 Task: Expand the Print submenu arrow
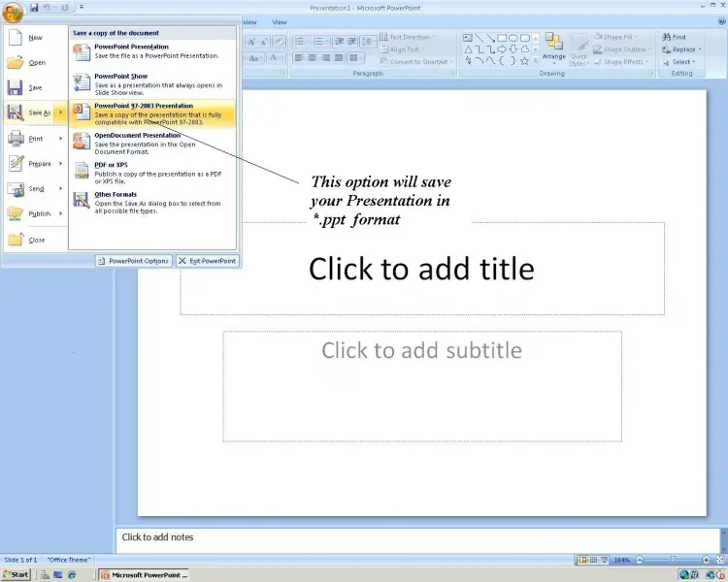(60, 139)
